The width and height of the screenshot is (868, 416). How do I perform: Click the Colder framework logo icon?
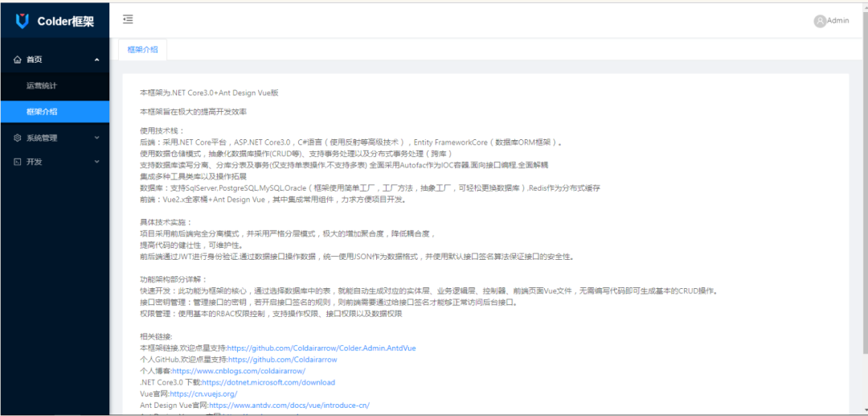[x=22, y=21]
